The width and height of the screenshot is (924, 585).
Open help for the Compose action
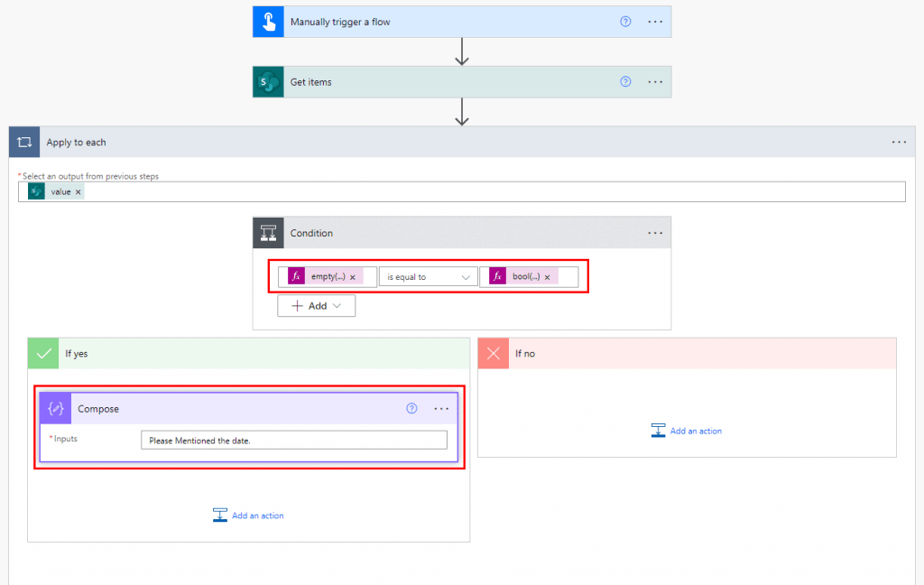(x=411, y=409)
